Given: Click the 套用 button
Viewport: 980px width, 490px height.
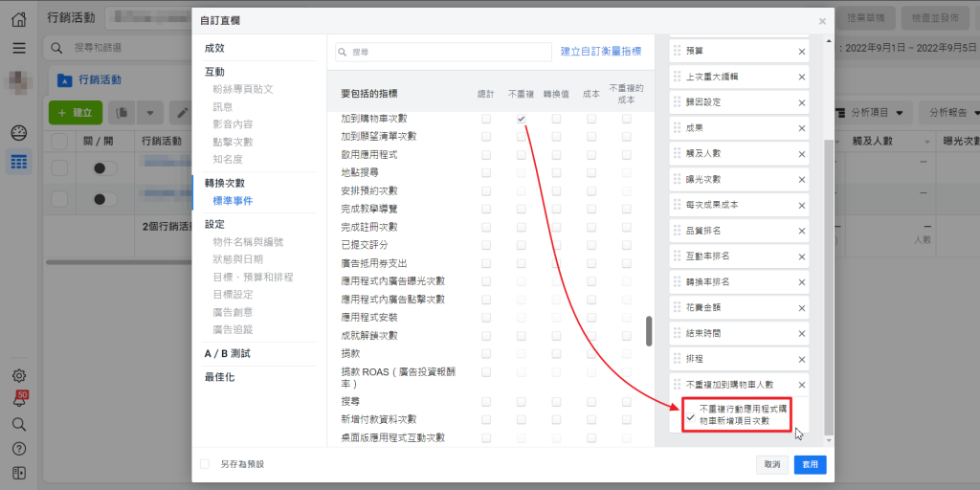Looking at the screenshot, I should (811, 464).
